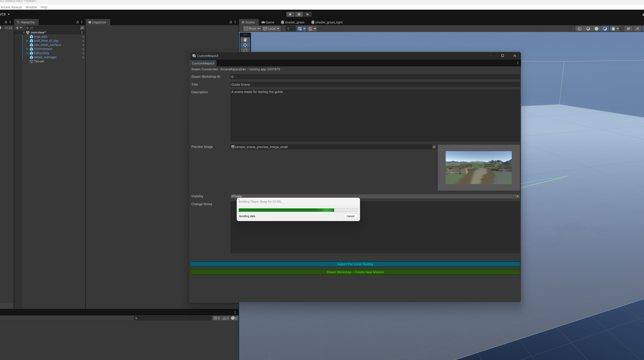
Task: Open CustomMapsUI tab options menu
Action: pos(518,63)
